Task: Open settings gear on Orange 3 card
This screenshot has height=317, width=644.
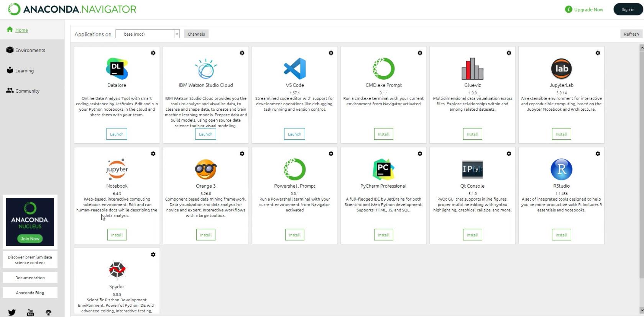Action: click(242, 154)
